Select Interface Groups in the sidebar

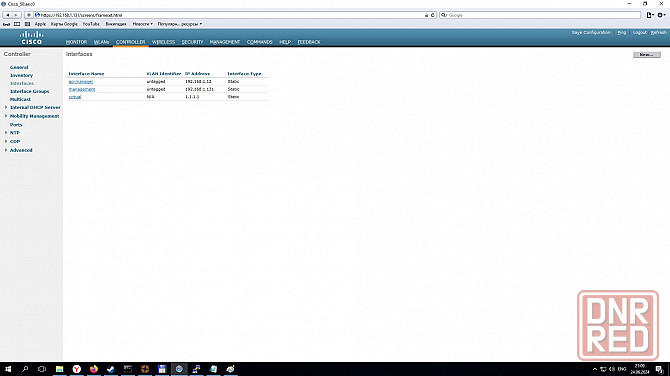[x=29, y=91]
